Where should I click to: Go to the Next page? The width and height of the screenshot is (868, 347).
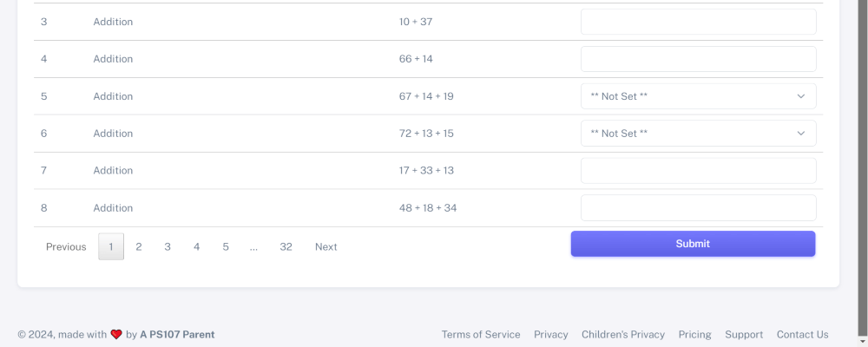pos(325,247)
